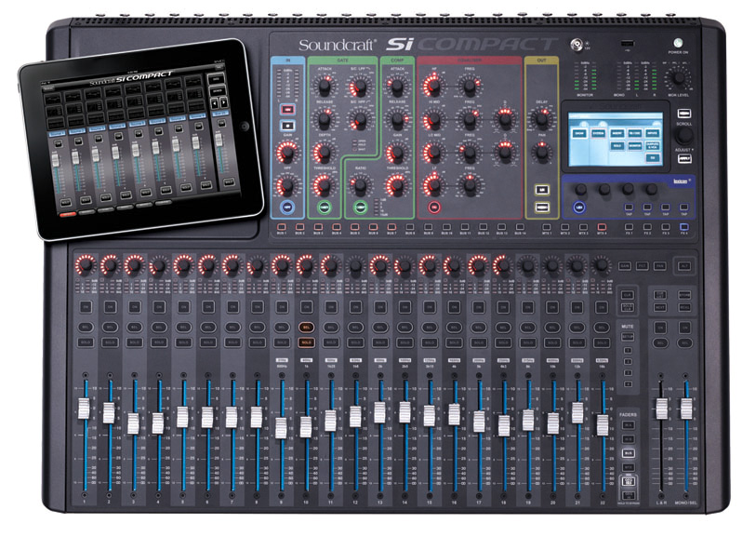Image resolution: width=756 pixels, height=550 pixels.
Task: Select the lit BUS button under FADERS
Action: tap(628, 453)
